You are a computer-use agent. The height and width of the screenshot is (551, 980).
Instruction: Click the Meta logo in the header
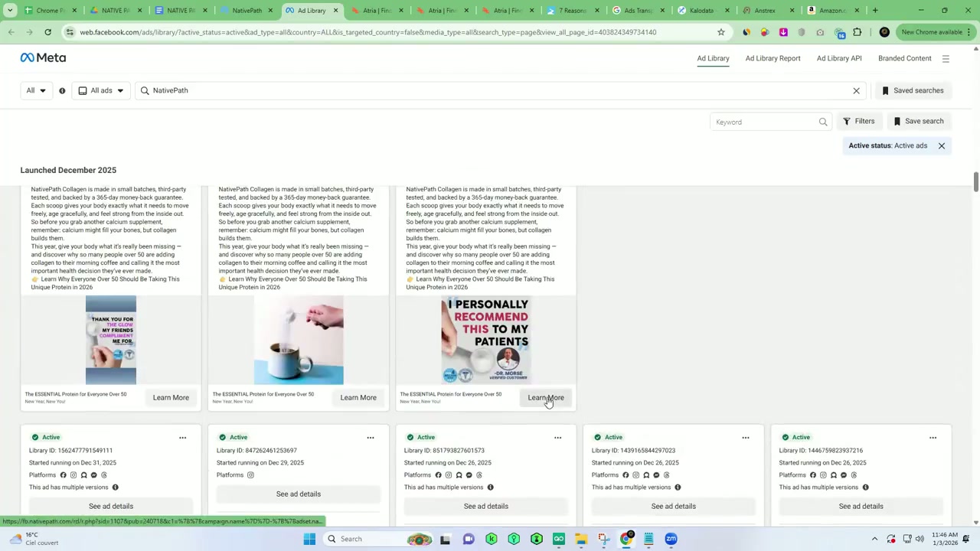point(43,57)
